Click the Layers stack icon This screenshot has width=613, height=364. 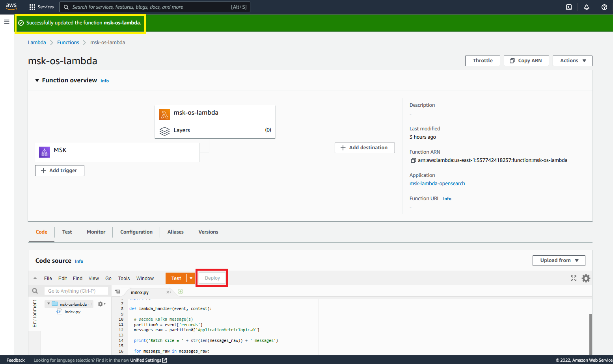coord(164,131)
